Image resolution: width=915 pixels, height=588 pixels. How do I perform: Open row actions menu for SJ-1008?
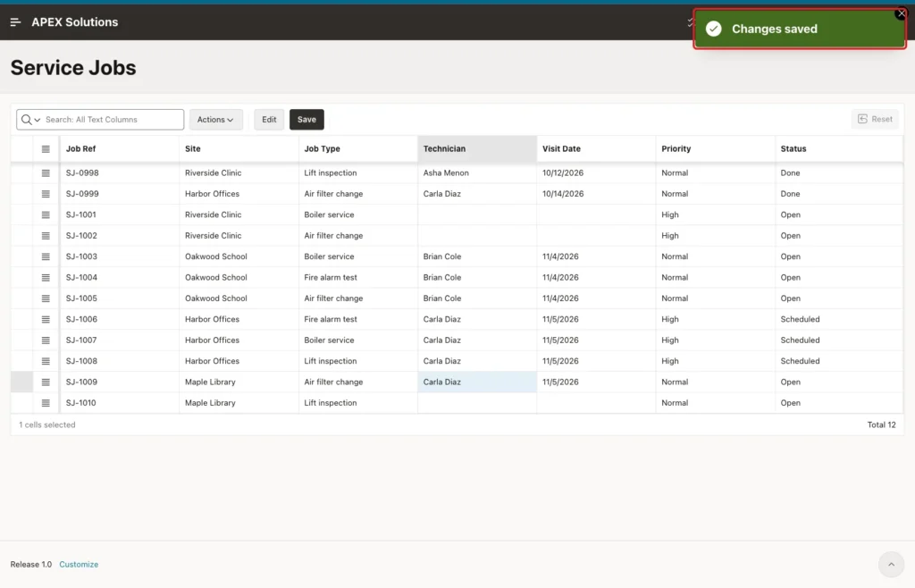click(x=46, y=361)
